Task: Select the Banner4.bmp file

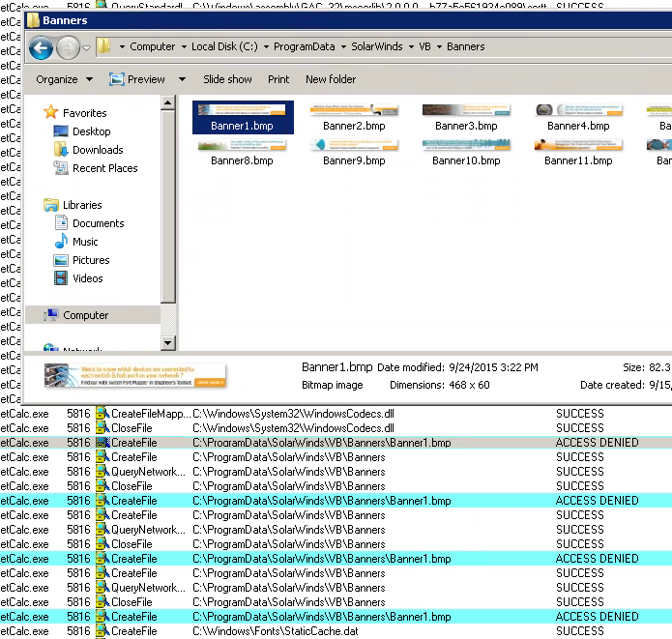Action: pos(578,117)
